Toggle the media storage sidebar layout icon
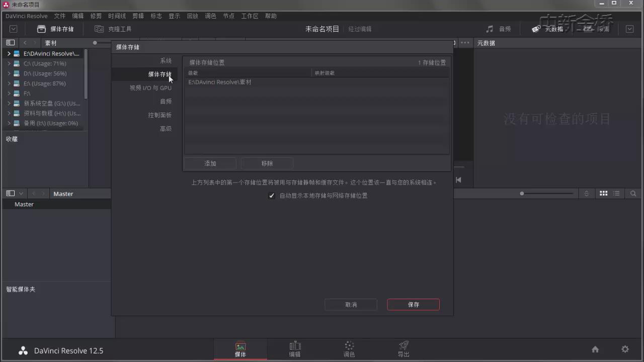Viewport: 644px width, 362px height. [10, 43]
